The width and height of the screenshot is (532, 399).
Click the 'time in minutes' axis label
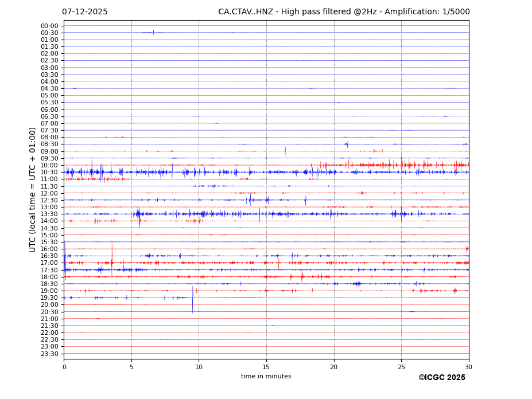[266, 377]
